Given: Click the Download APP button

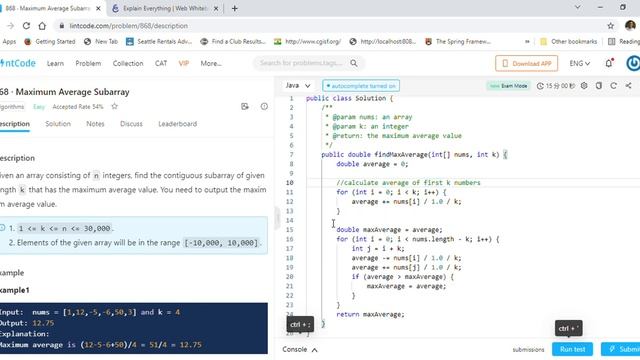Looking at the screenshot, I should coord(527,63).
